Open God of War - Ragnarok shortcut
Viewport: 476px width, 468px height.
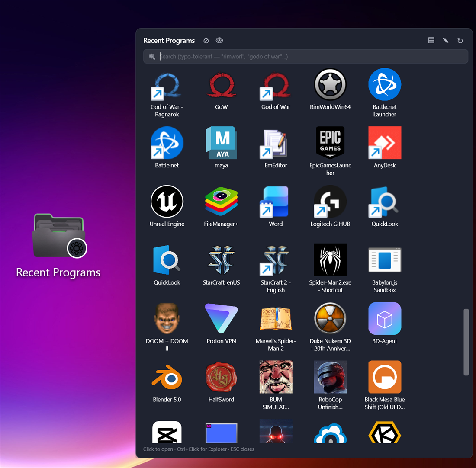pos(167,85)
